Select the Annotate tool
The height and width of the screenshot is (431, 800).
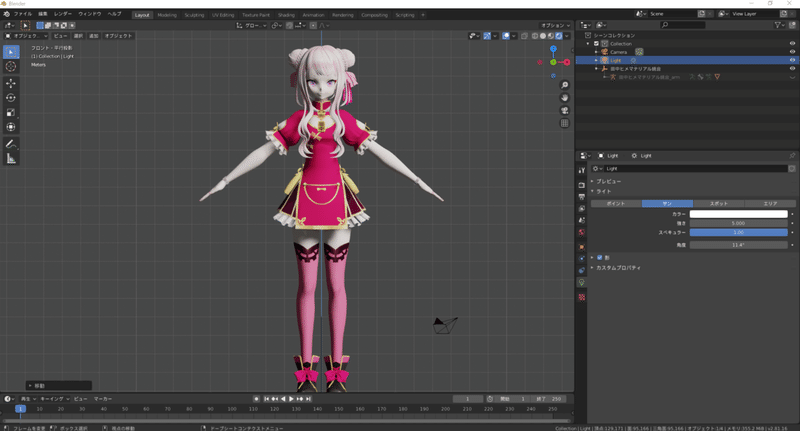coord(11,144)
